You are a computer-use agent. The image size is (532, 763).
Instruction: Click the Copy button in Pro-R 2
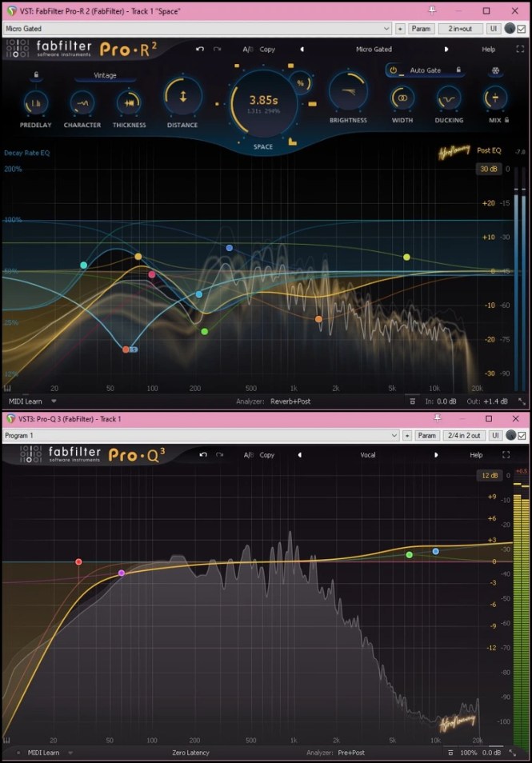[267, 50]
